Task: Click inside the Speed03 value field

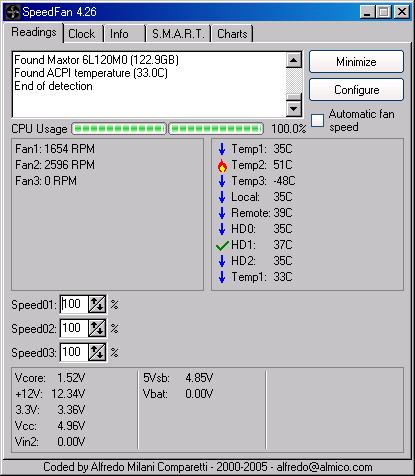Action: coord(74,352)
